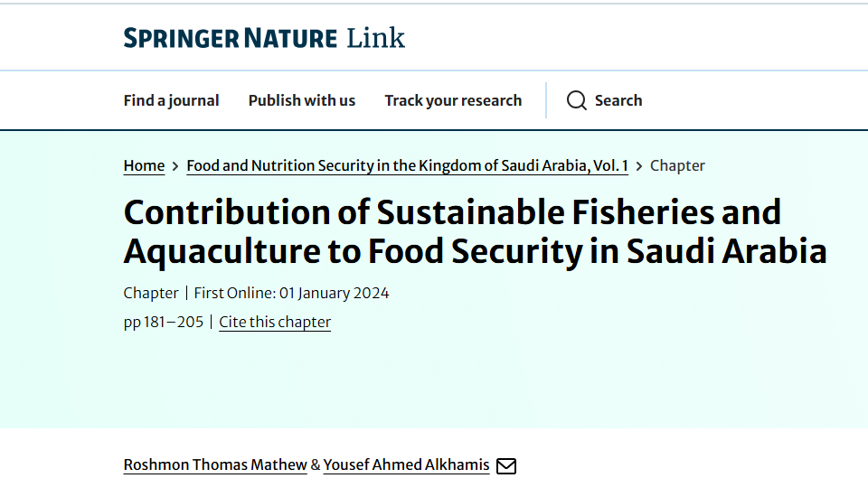Open author Roshmon Thomas Mathew's details
This screenshot has height=497, width=868.
pos(215,464)
